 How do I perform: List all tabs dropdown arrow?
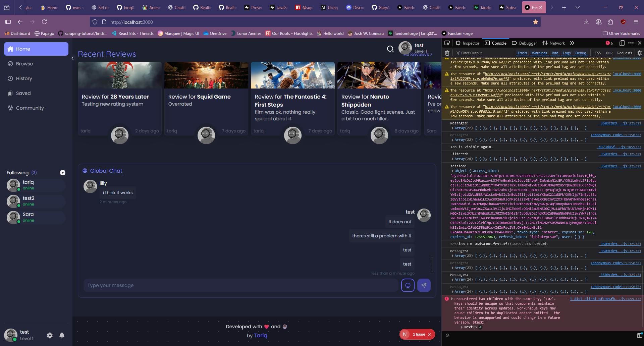(578, 7)
